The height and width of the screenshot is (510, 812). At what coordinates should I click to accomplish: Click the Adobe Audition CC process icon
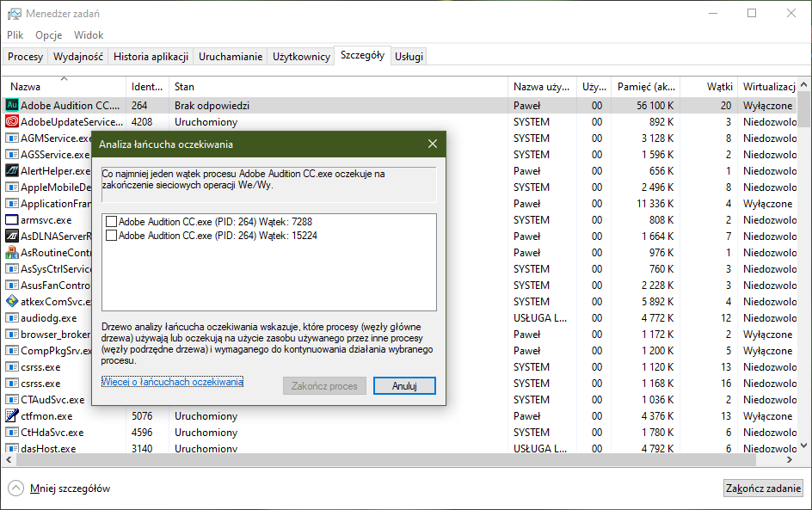(x=12, y=105)
